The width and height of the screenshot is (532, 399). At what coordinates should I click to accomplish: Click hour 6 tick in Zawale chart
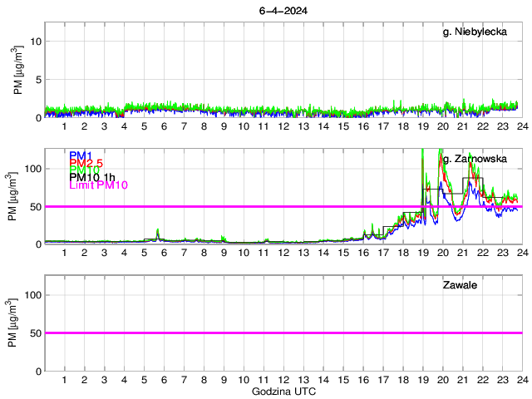[x=164, y=379]
